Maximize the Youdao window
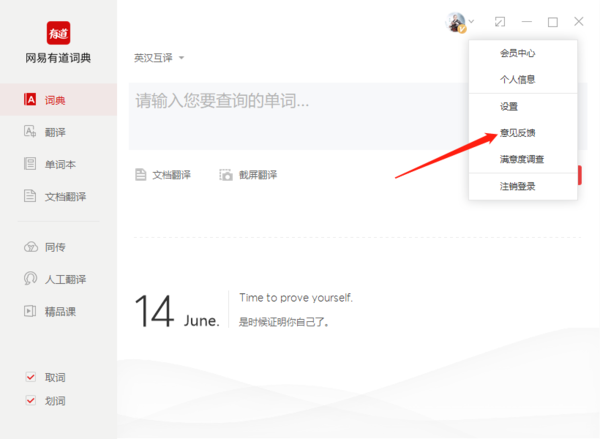 (x=553, y=22)
